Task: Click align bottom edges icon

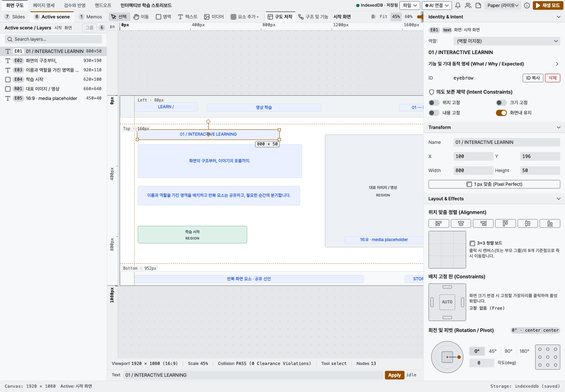Action: tap(550, 223)
